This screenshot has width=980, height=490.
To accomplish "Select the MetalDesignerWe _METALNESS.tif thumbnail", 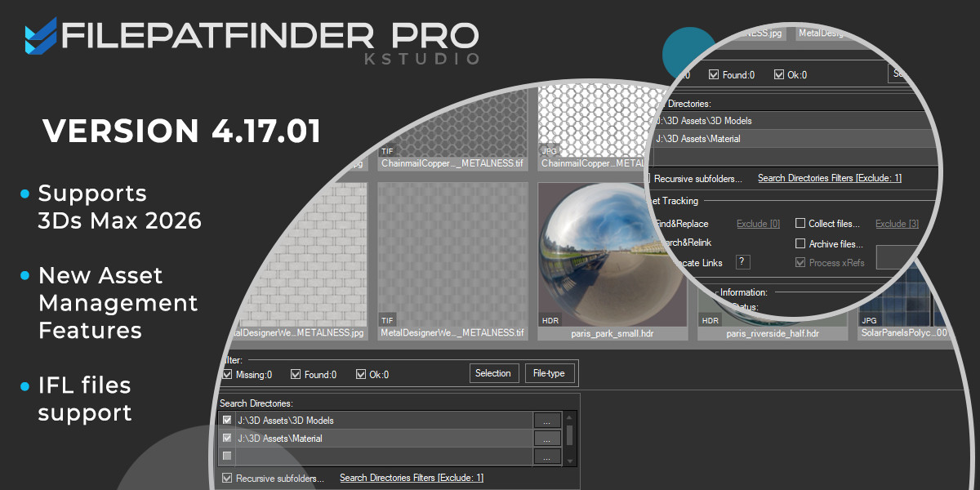I will (453, 261).
